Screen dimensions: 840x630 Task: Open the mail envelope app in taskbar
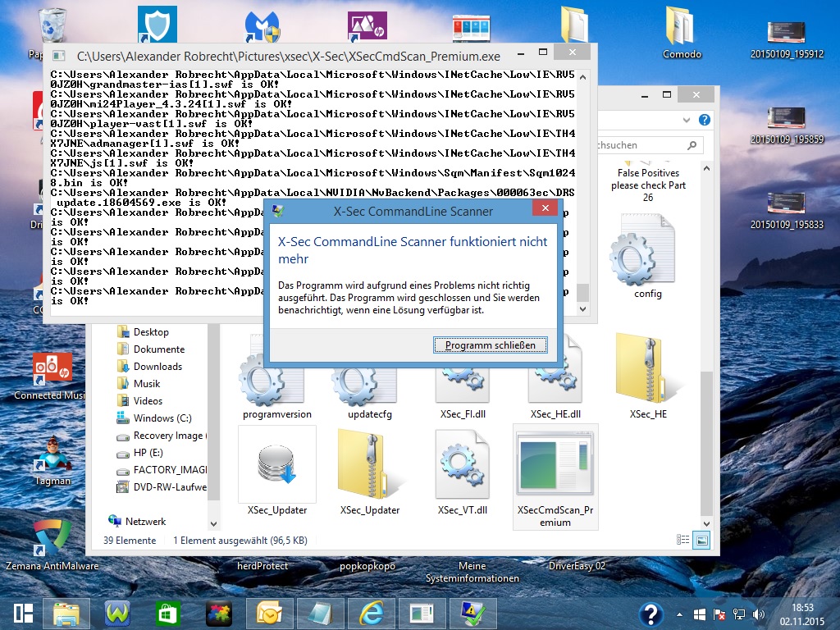point(269,614)
